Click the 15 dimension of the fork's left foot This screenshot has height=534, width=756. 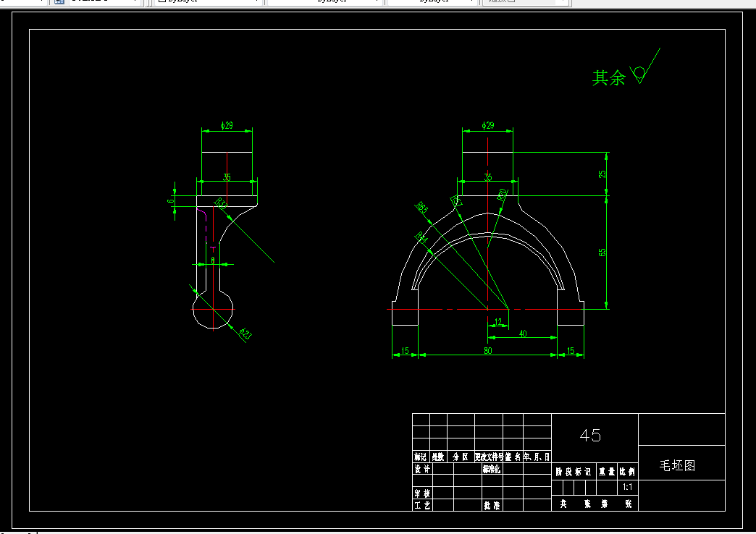[405, 351]
